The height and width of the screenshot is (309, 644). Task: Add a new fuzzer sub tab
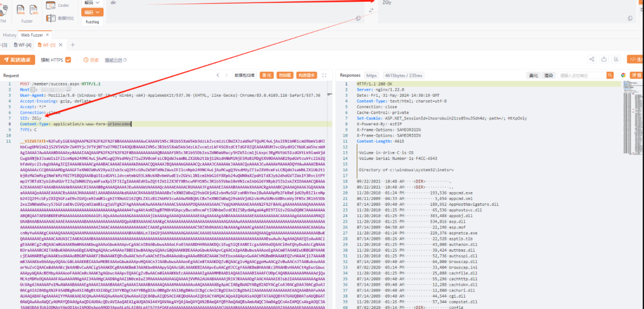(73, 45)
